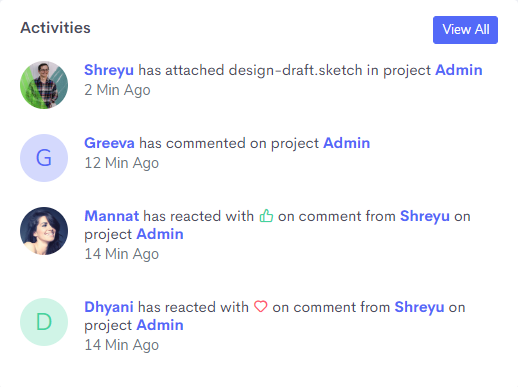Click the Dhyani letter D avatar
The image size is (518, 387).
pyautogui.click(x=44, y=322)
